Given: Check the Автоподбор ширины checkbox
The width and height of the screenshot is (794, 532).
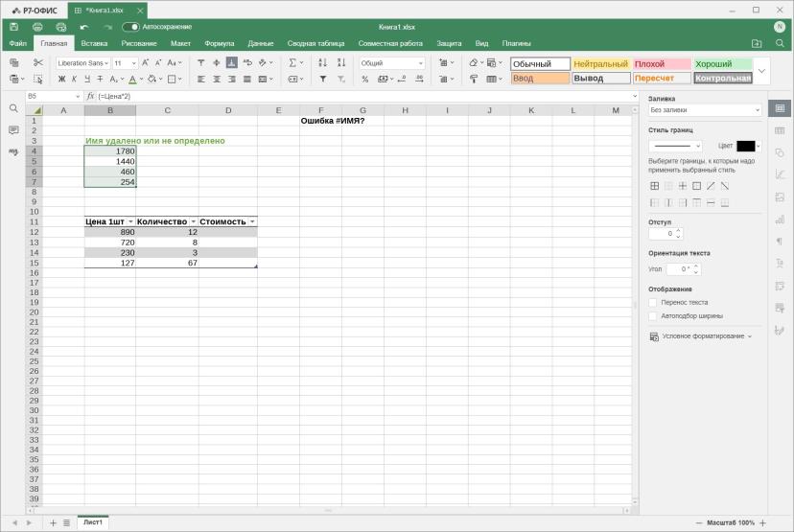Looking at the screenshot, I should pos(653,316).
